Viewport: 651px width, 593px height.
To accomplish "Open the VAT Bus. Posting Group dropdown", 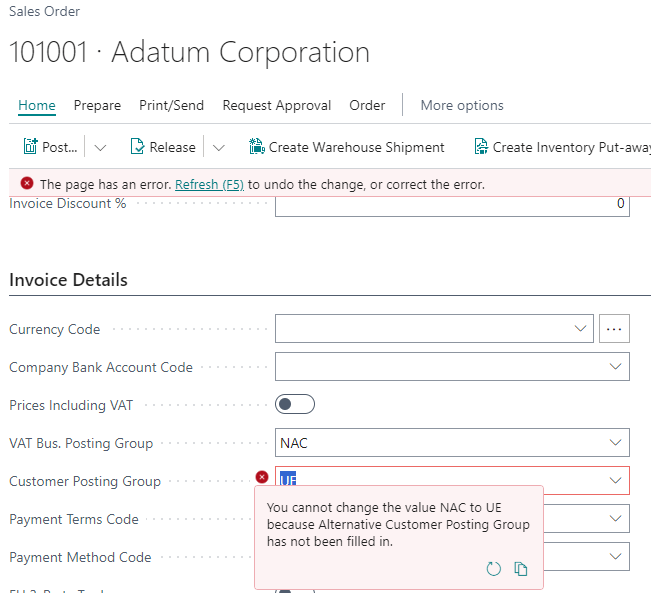I will coord(614,443).
